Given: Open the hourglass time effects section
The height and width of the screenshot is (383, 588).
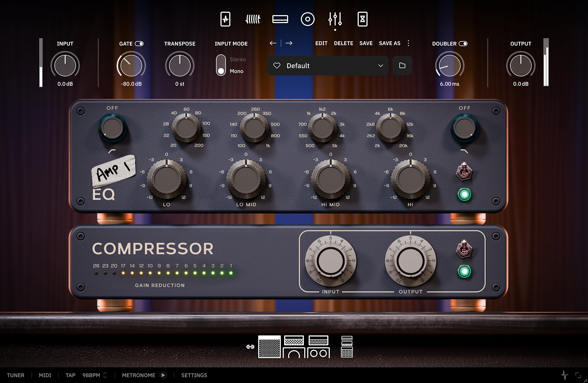Looking at the screenshot, I should 362,19.
